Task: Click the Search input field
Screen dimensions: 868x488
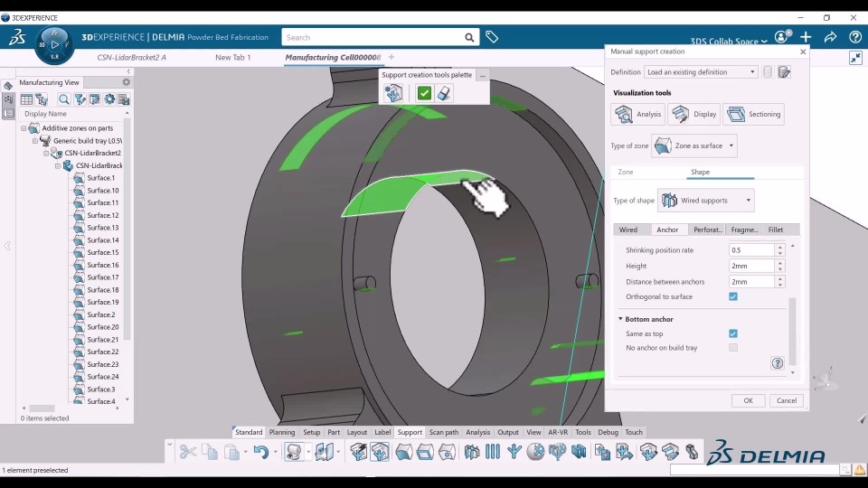Action: 372,38
